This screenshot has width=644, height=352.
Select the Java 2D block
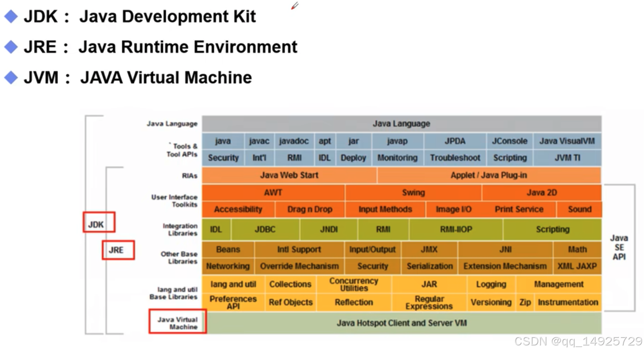[541, 192]
